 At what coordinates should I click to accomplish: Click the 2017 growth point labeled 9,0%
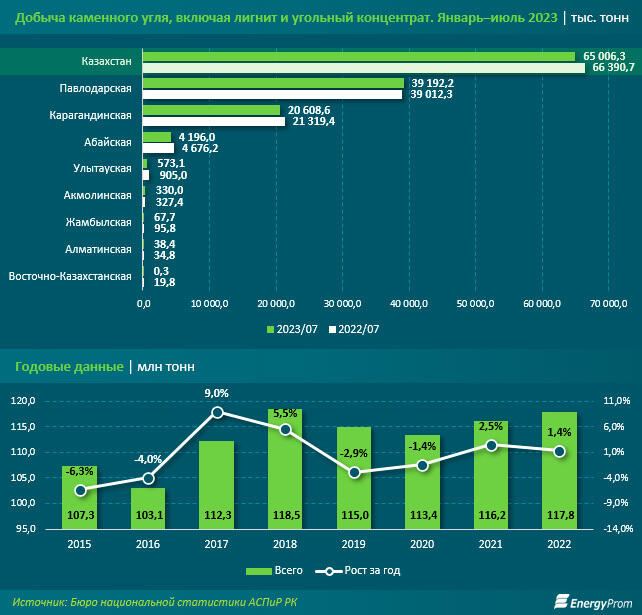coord(217,412)
